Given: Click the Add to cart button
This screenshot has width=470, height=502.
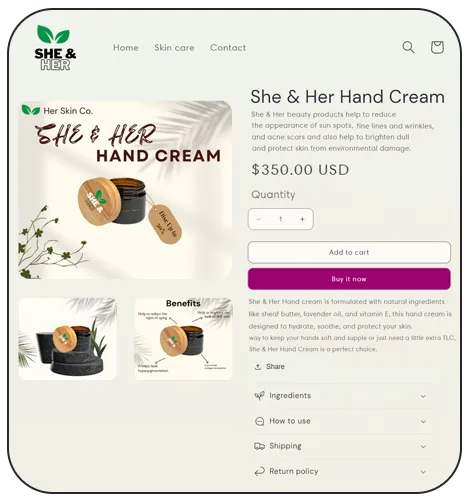Looking at the screenshot, I should 349,252.
